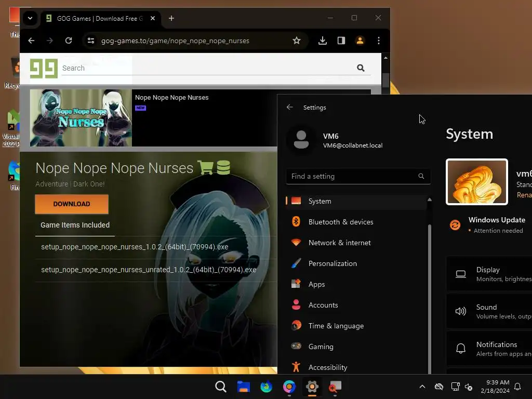Open Accounts settings category
This screenshot has width=532, height=399.
click(356, 305)
